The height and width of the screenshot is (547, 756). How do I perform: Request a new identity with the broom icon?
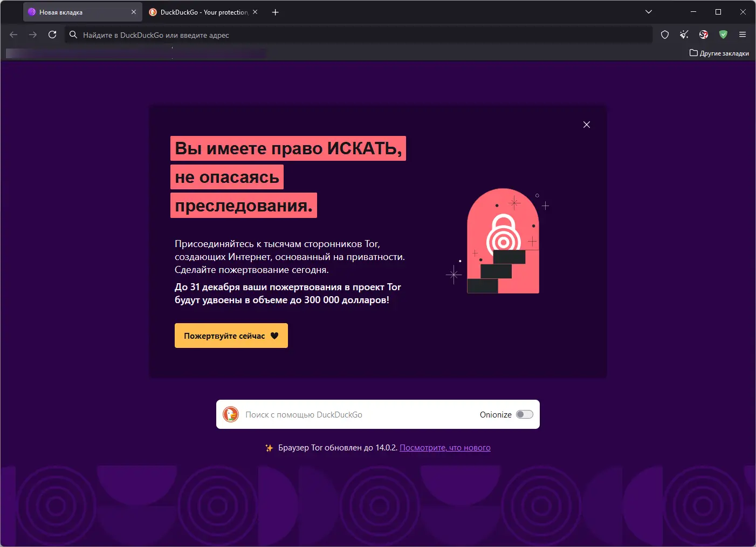[x=684, y=35]
